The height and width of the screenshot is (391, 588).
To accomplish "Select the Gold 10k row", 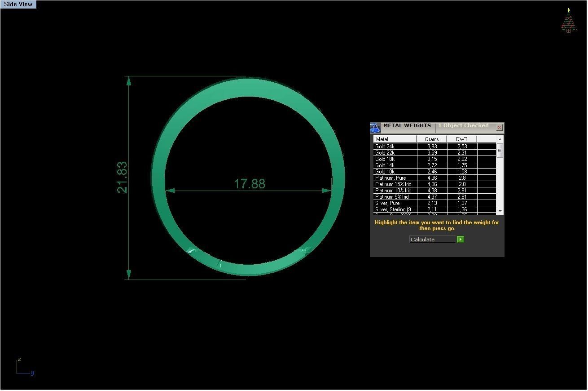I will [434, 172].
